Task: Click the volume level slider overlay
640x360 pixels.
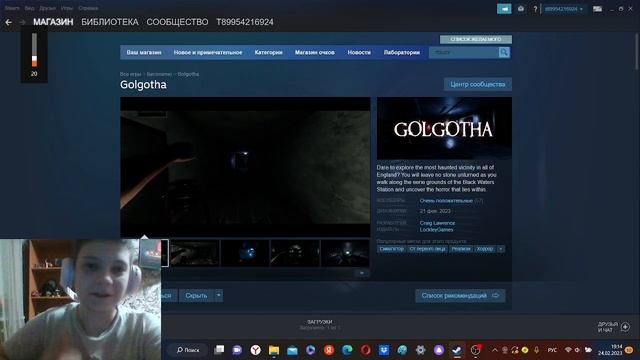Action: point(34,50)
